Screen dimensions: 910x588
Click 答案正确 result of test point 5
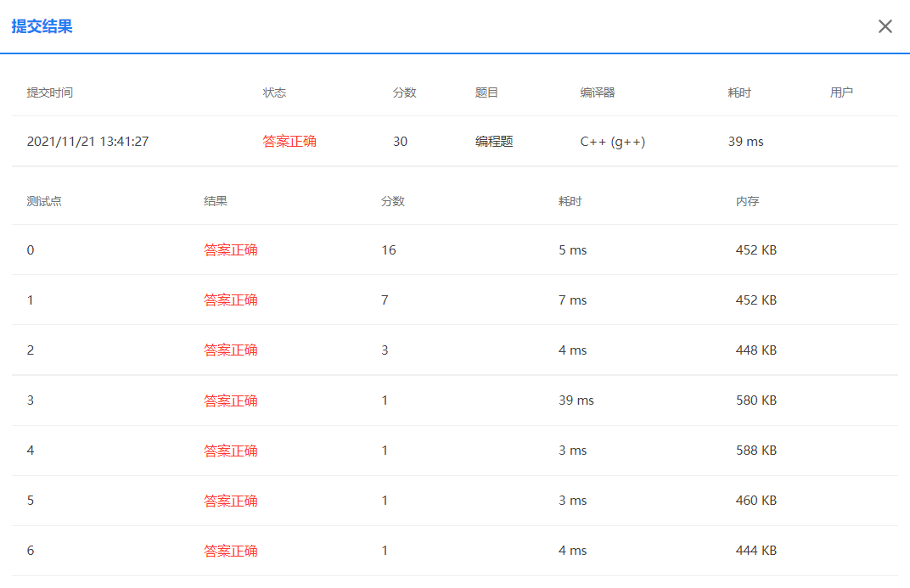(231, 500)
